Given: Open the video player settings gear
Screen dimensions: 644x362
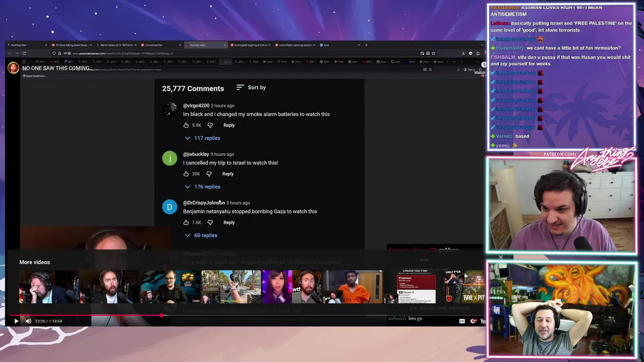Looking at the screenshot, I should (473, 321).
